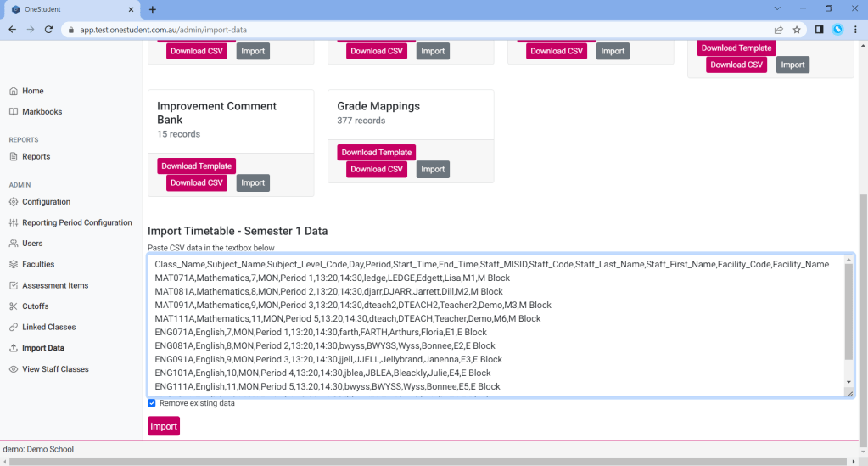The image size is (868, 466).
Task: Open Linked Classes via link icon
Action: 14,328
